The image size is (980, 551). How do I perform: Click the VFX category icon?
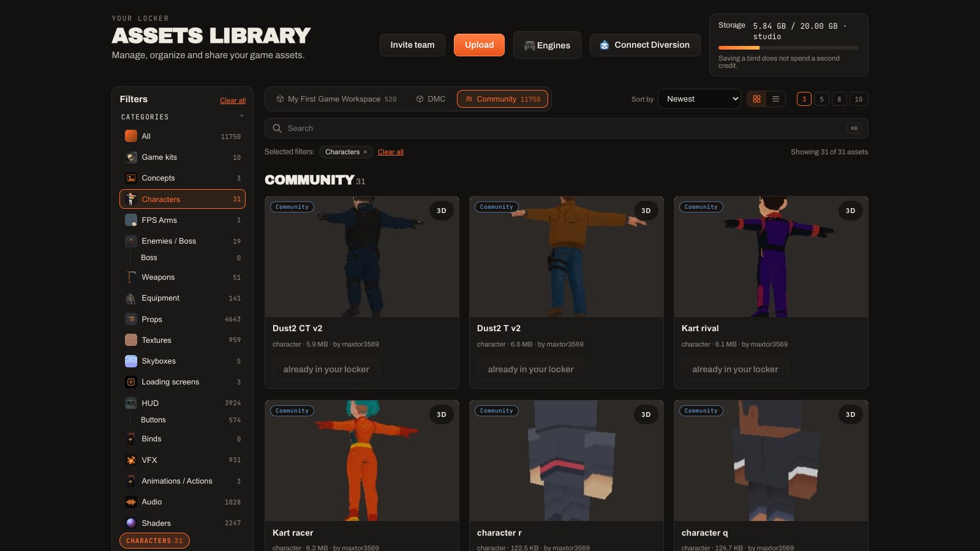point(131,460)
